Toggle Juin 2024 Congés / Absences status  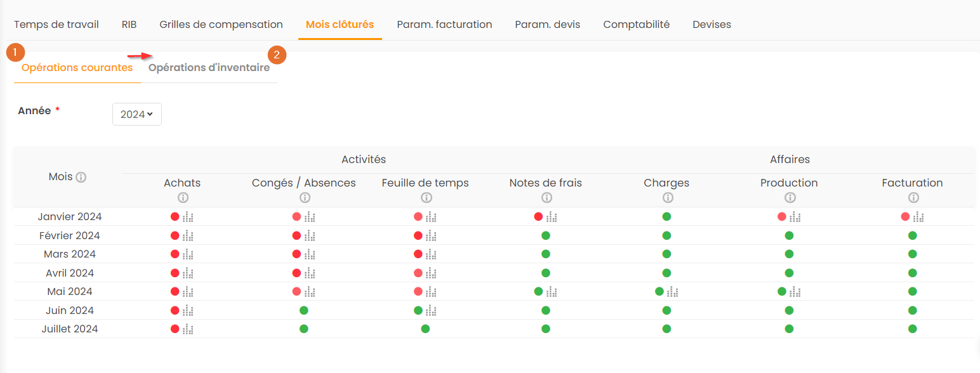pyautogui.click(x=304, y=311)
